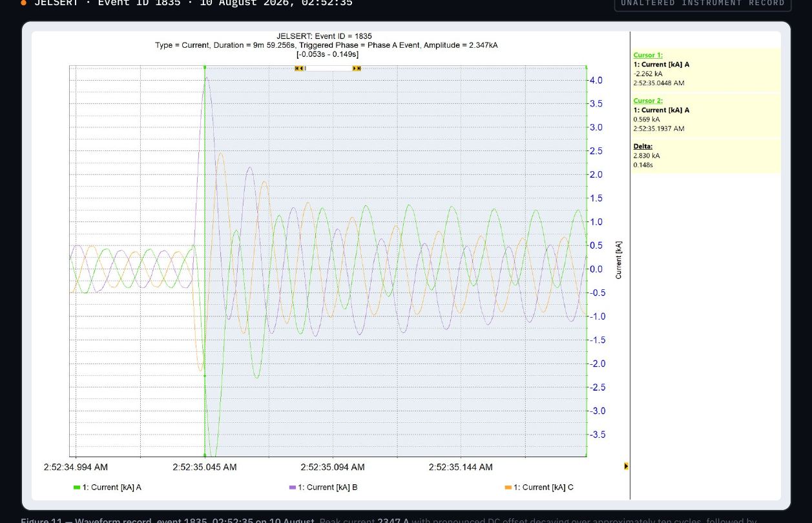Image resolution: width=812 pixels, height=523 pixels.
Task: Select the green Cursor 2 handle at top right
Action: pos(586,67)
